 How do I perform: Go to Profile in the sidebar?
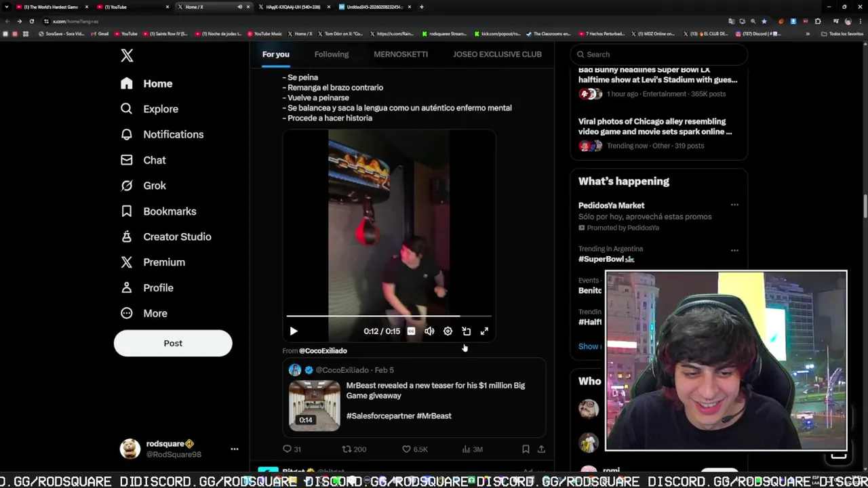(x=147, y=287)
